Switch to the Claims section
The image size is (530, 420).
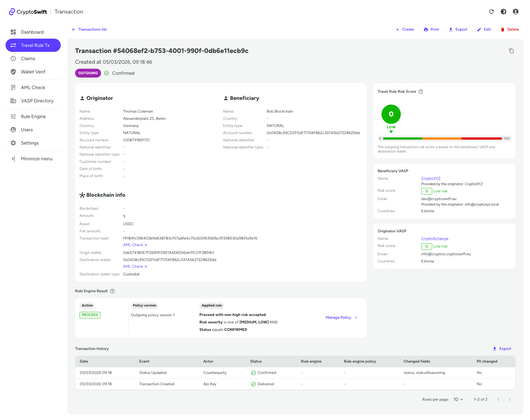(28, 58)
